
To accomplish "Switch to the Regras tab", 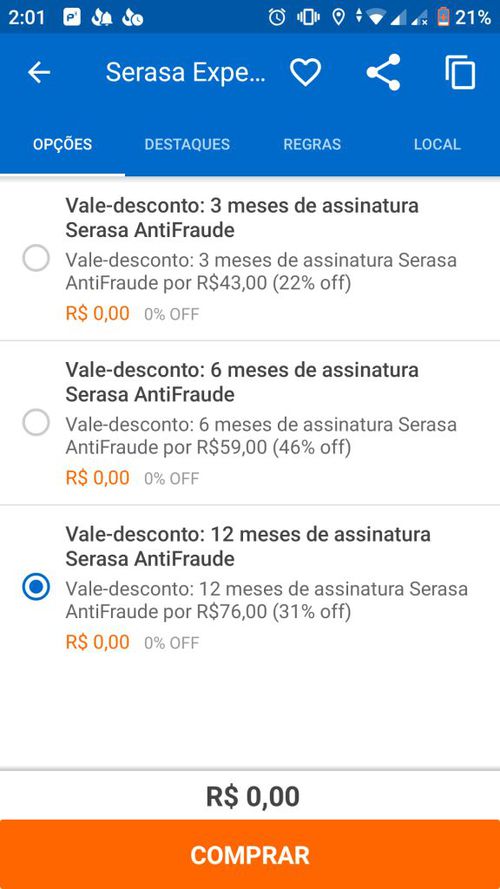I will click(312, 144).
